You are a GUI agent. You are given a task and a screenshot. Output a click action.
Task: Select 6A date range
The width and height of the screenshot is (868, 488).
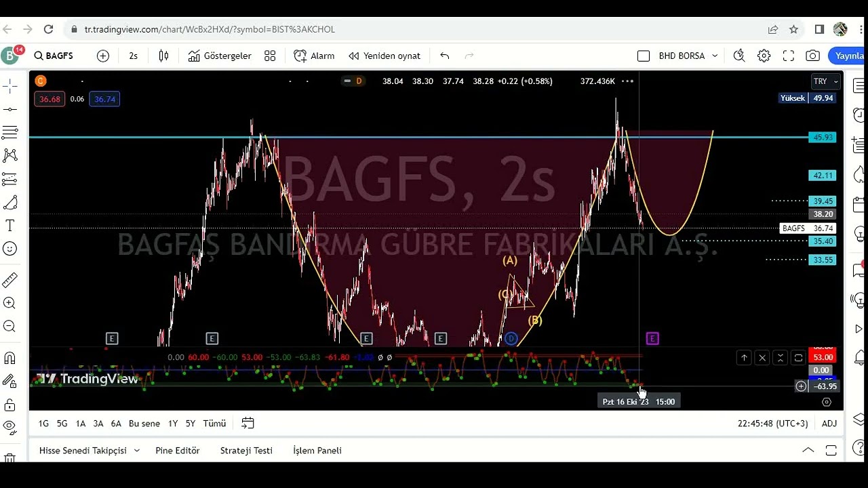tap(116, 423)
